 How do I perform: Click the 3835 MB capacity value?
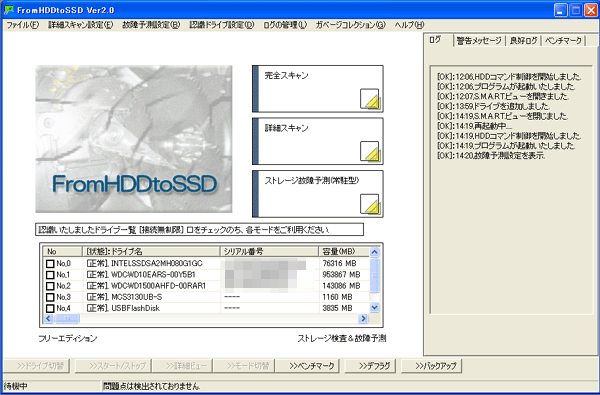[337, 308]
